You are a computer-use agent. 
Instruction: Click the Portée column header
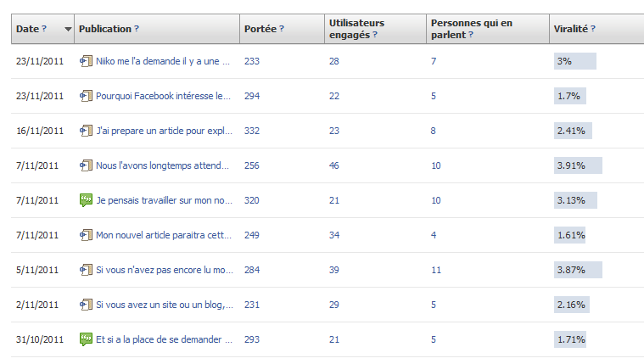pyautogui.click(x=260, y=29)
